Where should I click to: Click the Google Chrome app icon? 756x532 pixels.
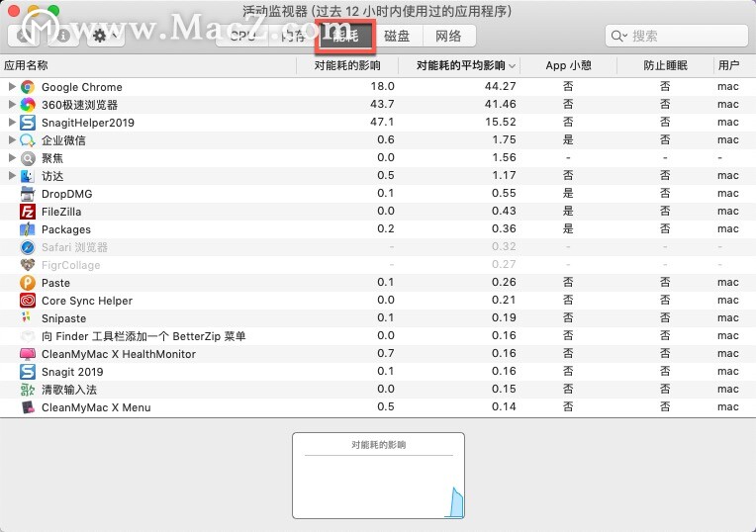coord(28,87)
